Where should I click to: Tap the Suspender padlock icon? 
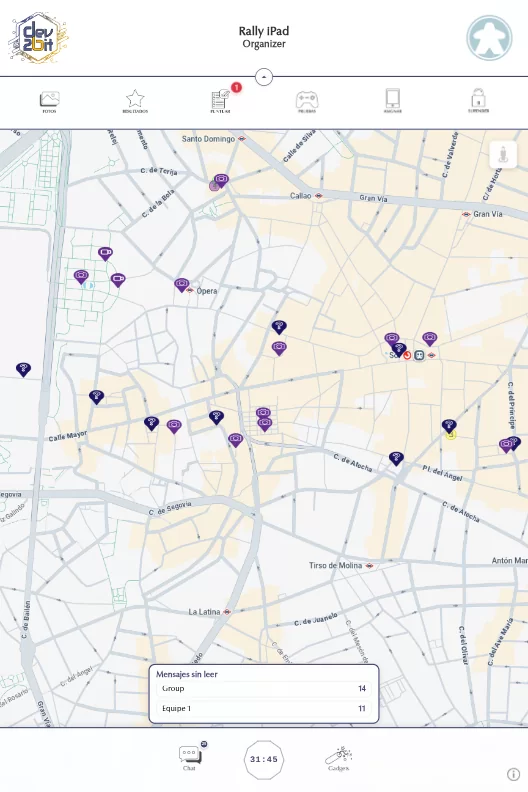pos(478,102)
